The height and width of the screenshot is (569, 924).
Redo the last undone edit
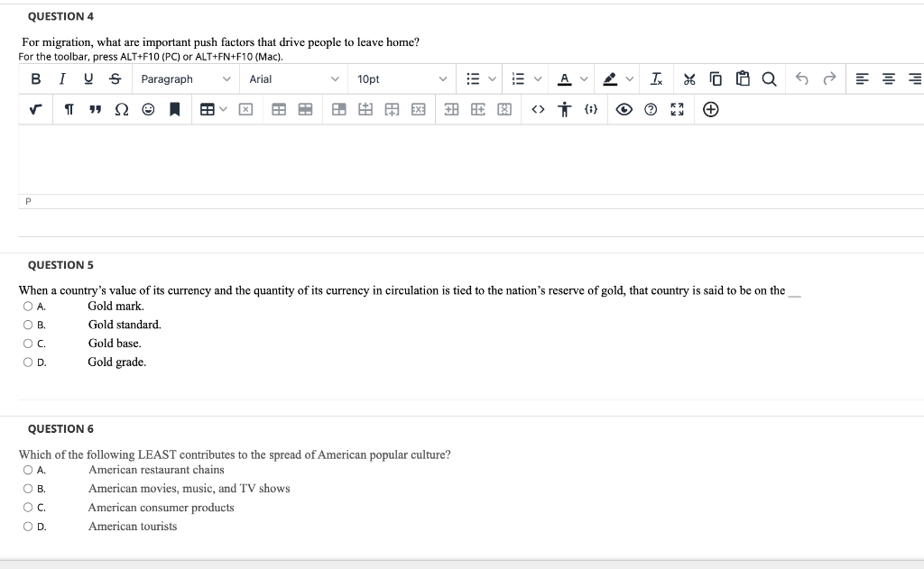pos(829,79)
